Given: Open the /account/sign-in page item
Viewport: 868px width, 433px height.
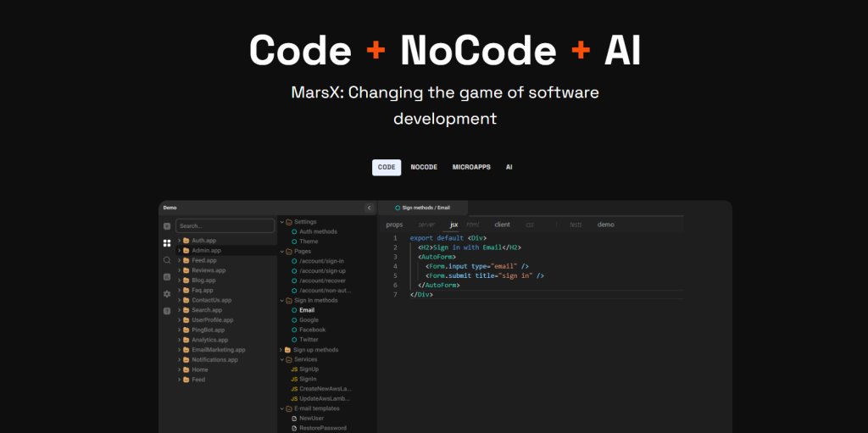Looking at the screenshot, I should click(320, 261).
